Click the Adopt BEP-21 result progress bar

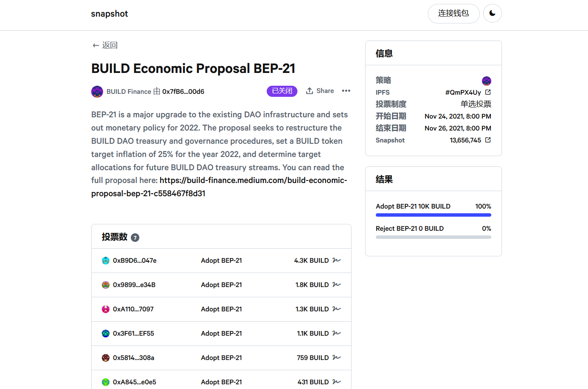(433, 215)
